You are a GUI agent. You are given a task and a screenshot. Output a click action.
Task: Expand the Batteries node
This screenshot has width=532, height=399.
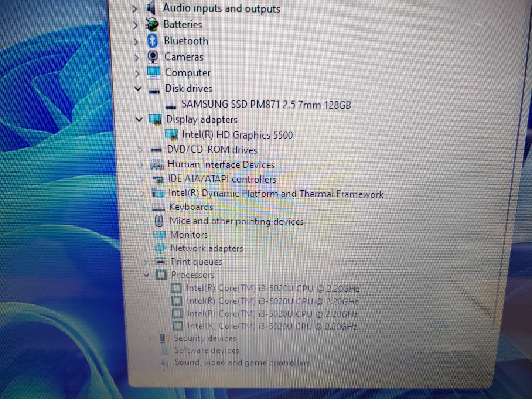point(136,25)
